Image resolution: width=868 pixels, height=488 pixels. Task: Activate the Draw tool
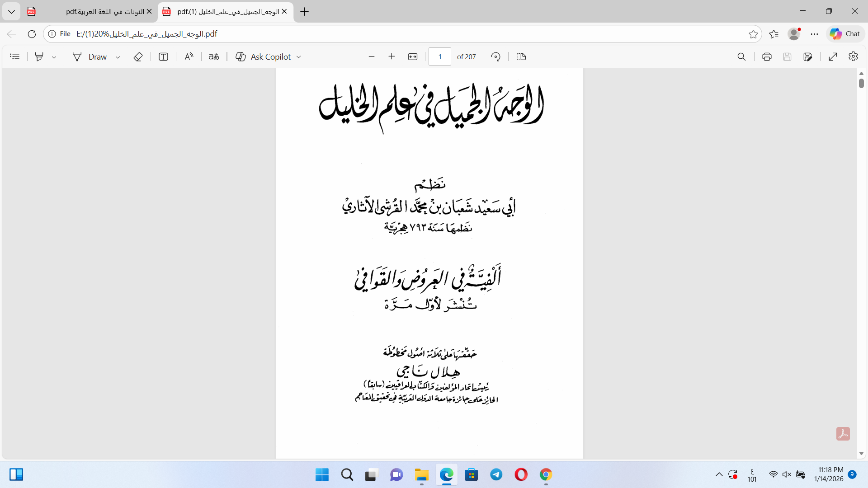pyautogui.click(x=90, y=56)
